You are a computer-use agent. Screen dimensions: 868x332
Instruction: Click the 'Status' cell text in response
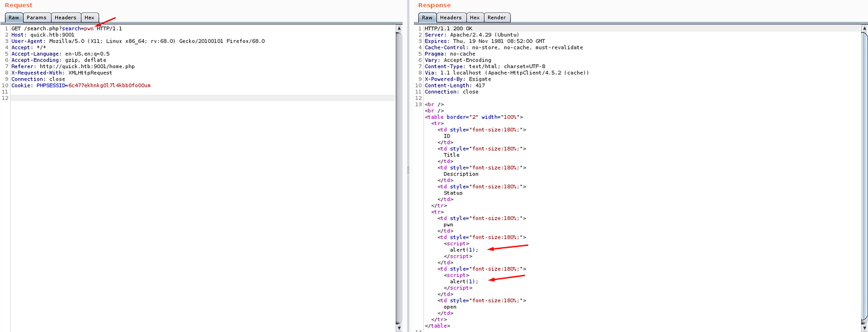click(453, 193)
